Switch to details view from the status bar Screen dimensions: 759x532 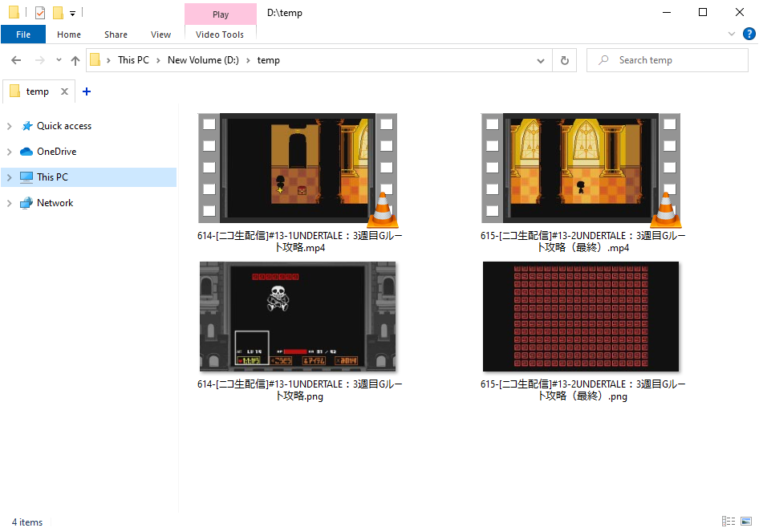tap(729, 522)
